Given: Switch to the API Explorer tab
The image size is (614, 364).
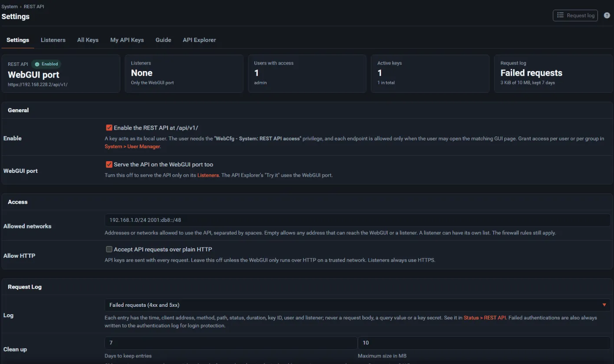Looking at the screenshot, I should click(199, 40).
